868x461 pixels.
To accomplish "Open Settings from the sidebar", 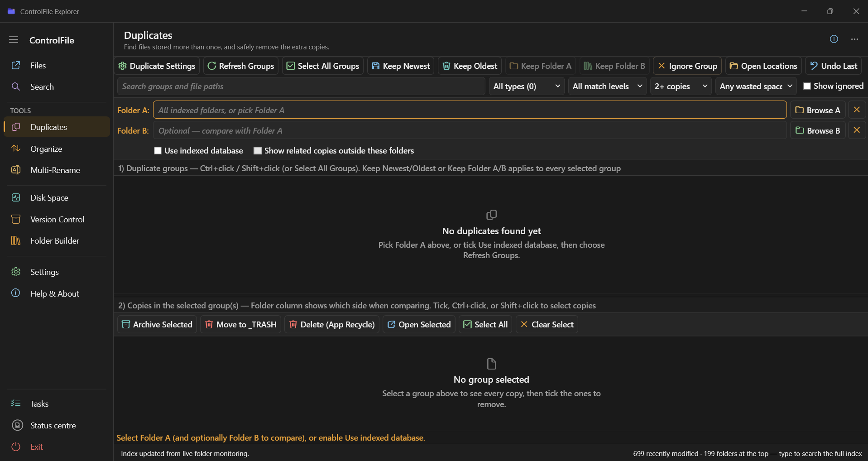I will [57, 272].
